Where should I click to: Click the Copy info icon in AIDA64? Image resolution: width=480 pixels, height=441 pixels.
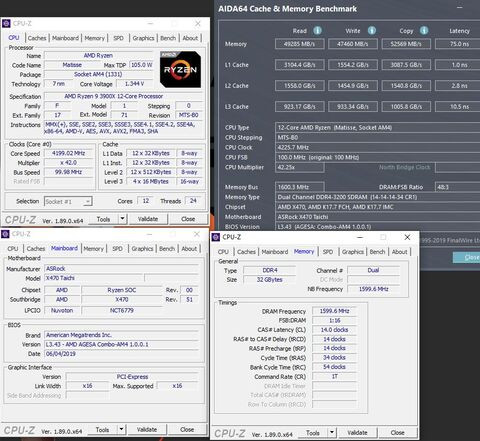pyautogui.click(x=424, y=31)
